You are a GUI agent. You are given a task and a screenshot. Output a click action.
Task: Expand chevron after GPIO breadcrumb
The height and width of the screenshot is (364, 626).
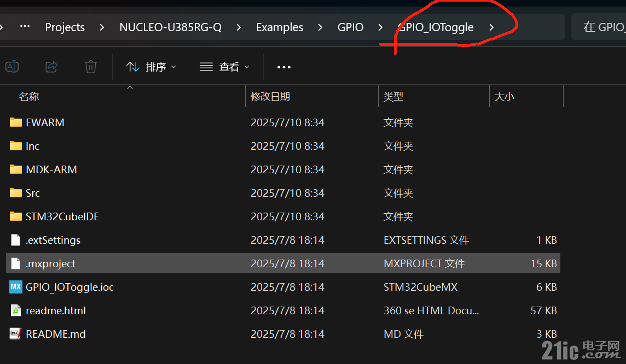tap(380, 27)
